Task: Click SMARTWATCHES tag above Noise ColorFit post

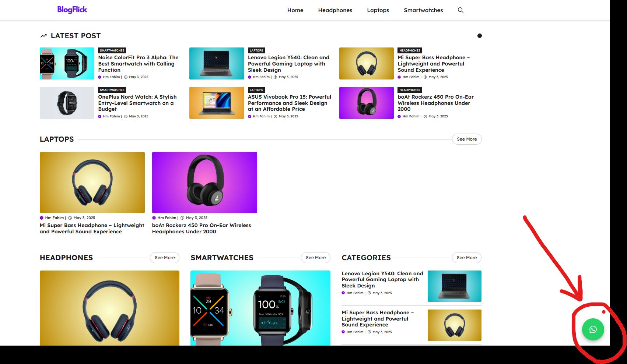Action: point(112,50)
